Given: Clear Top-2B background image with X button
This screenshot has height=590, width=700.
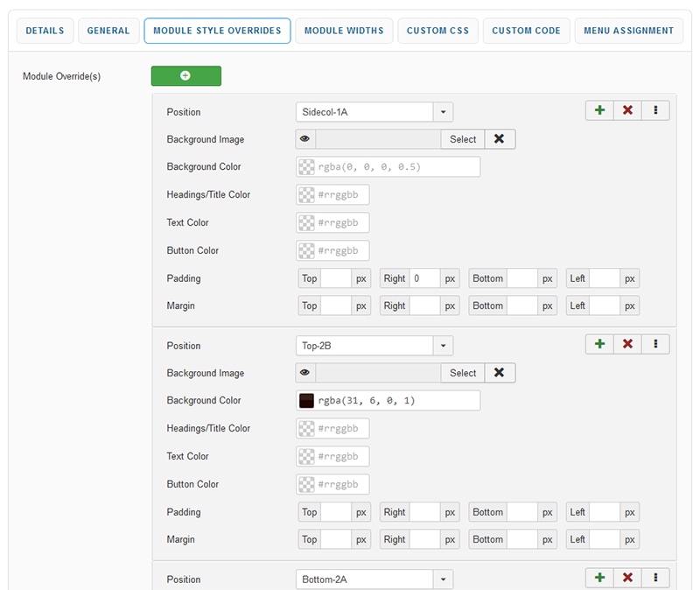Looking at the screenshot, I should coord(500,373).
